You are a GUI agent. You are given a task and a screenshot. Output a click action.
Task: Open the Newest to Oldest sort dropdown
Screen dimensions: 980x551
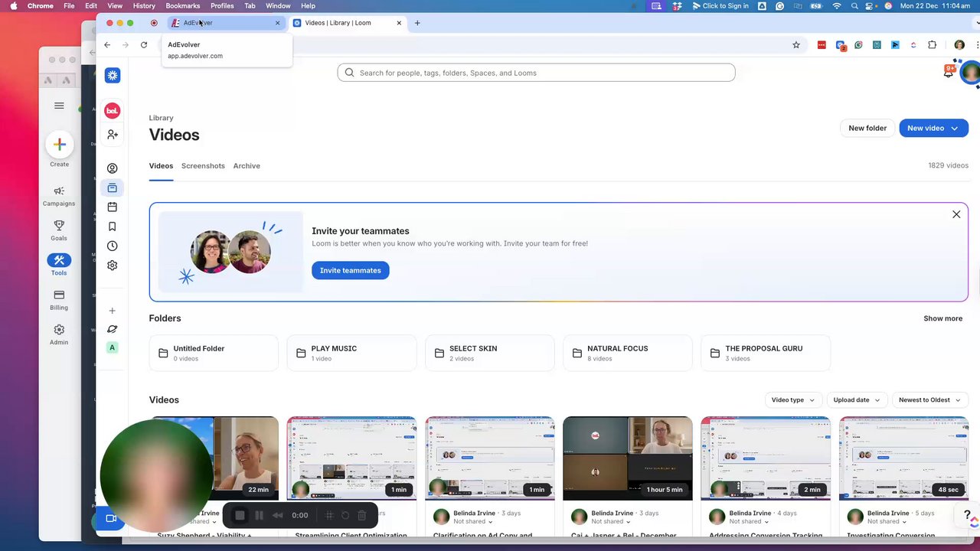(929, 400)
